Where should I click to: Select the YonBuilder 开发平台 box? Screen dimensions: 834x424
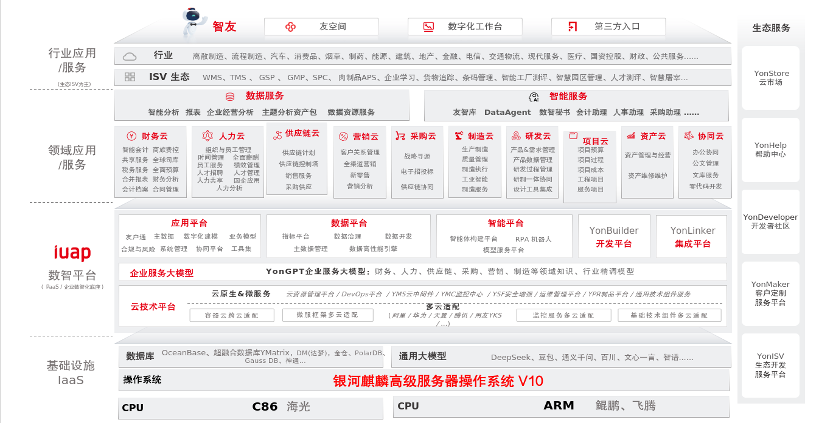coord(614,236)
